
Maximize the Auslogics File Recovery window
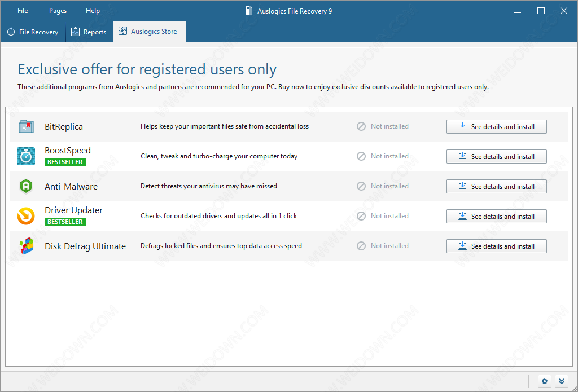tap(541, 11)
